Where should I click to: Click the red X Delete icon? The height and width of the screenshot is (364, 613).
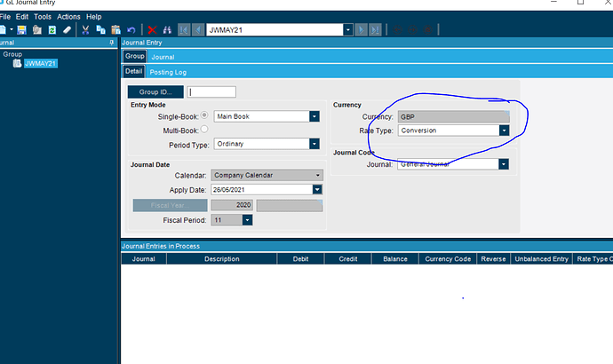coord(153,29)
